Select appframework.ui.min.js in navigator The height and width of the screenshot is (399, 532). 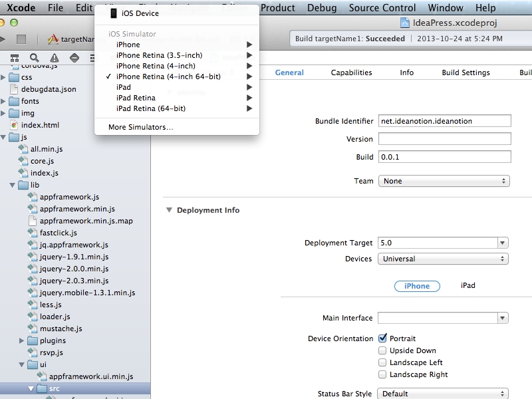91,376
